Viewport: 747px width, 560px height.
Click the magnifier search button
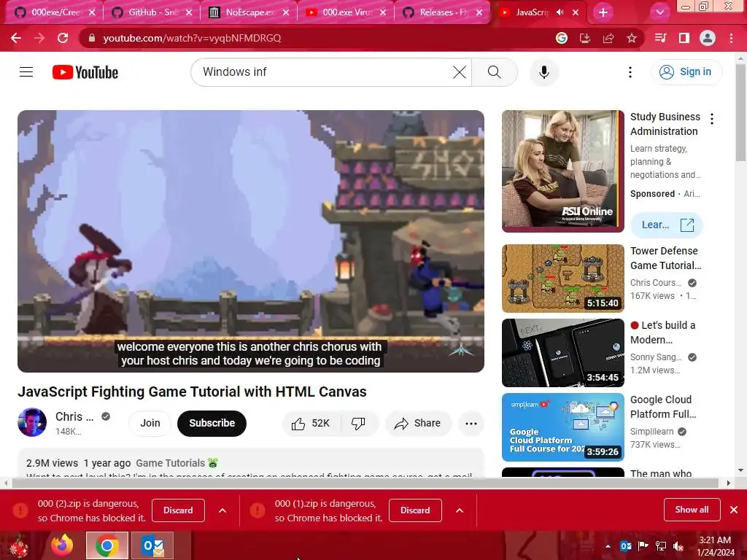495,72
